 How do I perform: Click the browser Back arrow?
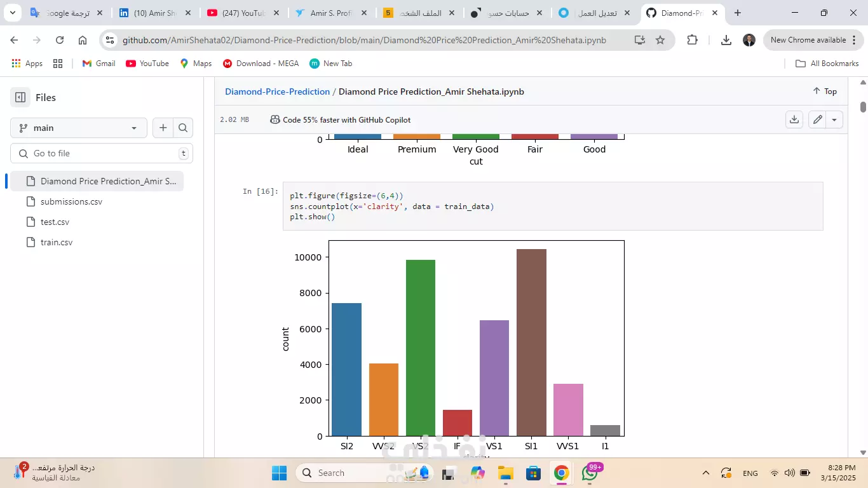coord(14,40)
